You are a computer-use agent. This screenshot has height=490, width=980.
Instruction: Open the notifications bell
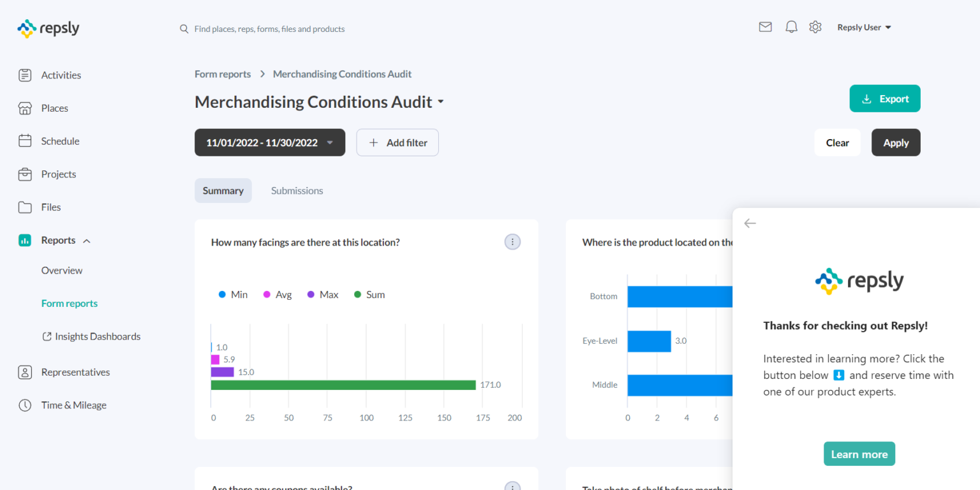tap(791, 27)
